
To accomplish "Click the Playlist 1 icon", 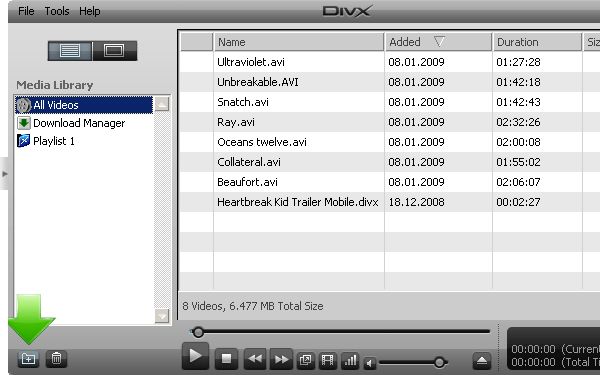I will coord(23,141).
